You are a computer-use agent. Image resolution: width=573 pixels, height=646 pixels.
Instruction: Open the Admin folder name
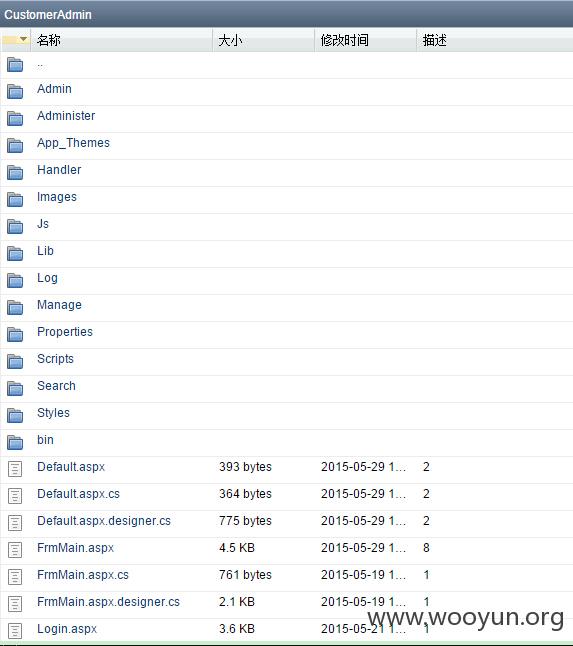click(54, 89)
